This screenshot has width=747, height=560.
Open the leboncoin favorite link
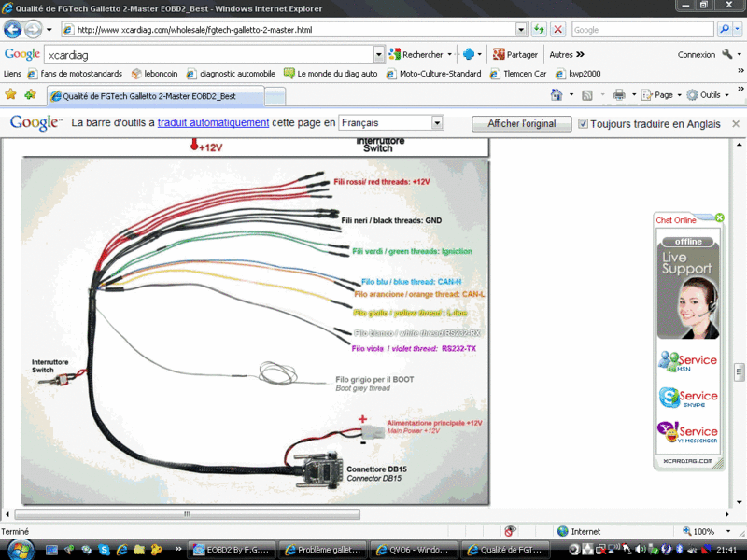tap(155, 74)
